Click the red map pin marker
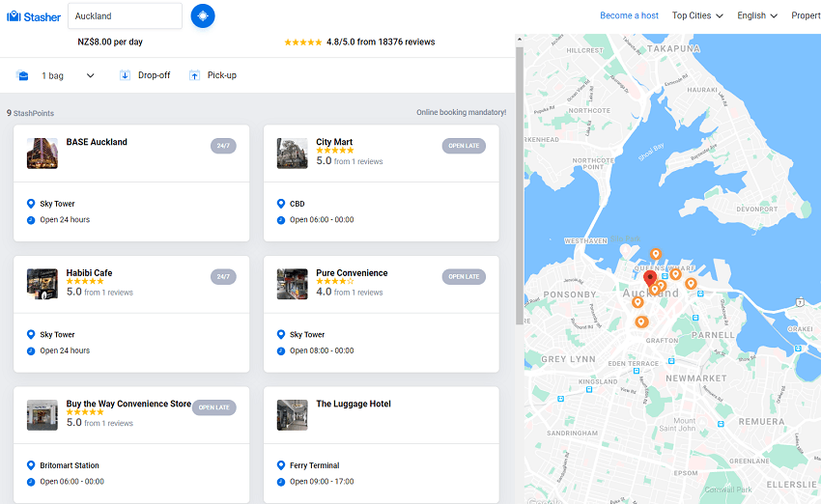Image resolution: width=821 pixels, height=504 pixels. tap(650, 279)
